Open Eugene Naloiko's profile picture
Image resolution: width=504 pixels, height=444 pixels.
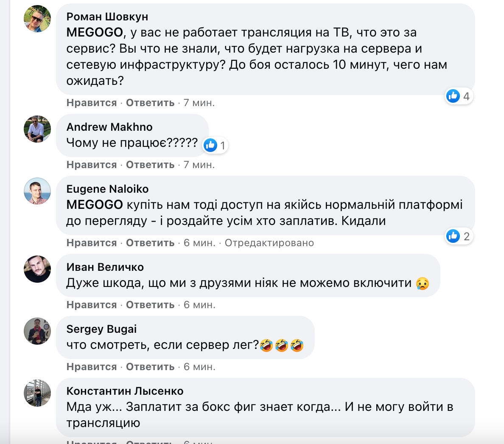coord(37,191)
